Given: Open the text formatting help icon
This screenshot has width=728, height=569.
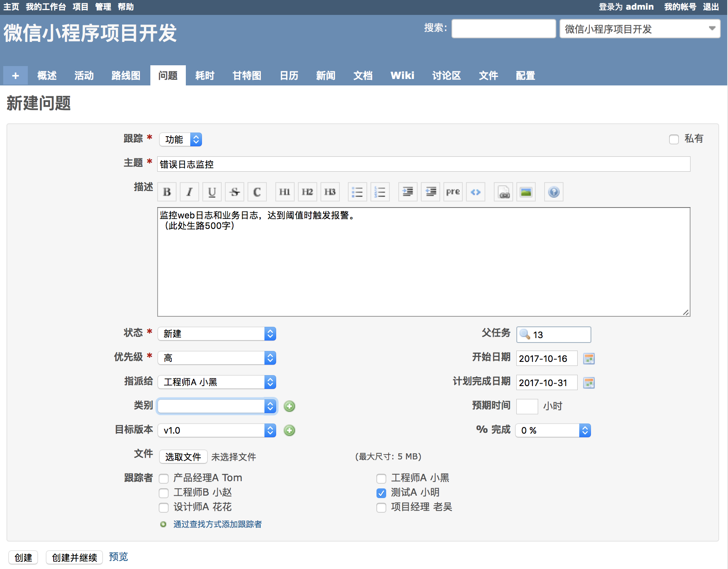Looking at the screenshot, I should (x=553, y=192).
